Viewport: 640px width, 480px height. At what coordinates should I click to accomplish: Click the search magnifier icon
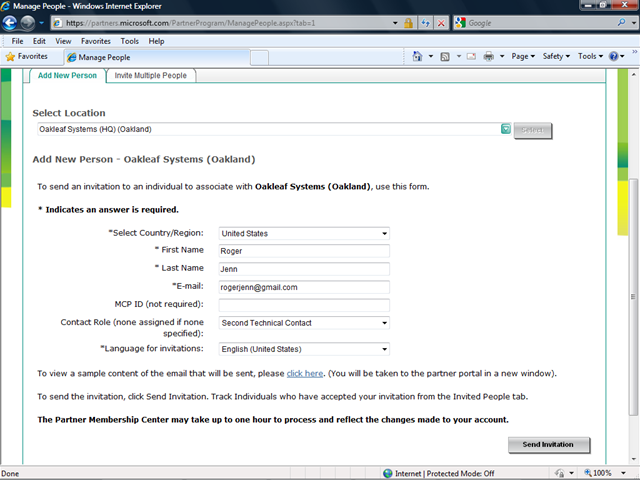[621, 23]
